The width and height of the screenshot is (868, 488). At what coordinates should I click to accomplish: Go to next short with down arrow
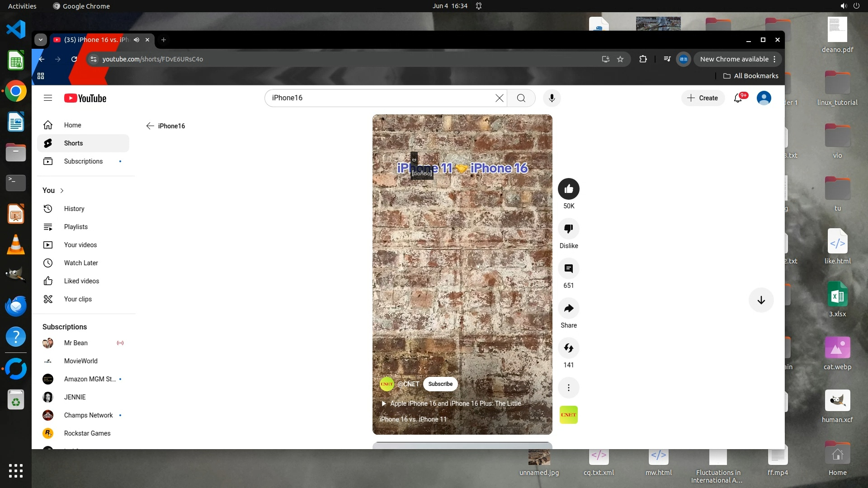[x=761, y=300]
